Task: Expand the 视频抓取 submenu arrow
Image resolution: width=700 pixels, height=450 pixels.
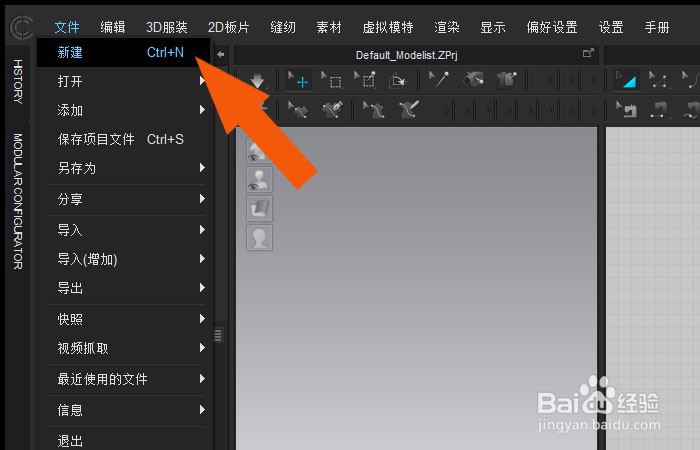Action: tap(202, 348)
